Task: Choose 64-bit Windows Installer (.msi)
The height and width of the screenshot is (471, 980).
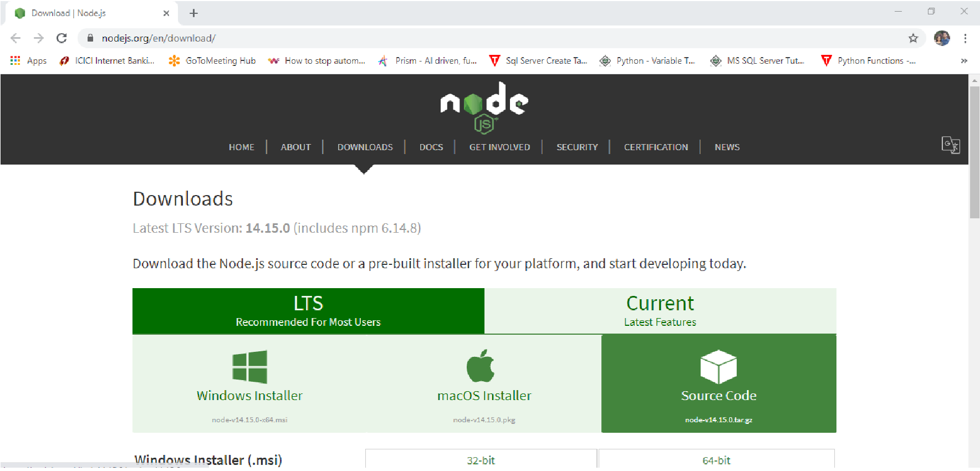Action: click(716, 459)
